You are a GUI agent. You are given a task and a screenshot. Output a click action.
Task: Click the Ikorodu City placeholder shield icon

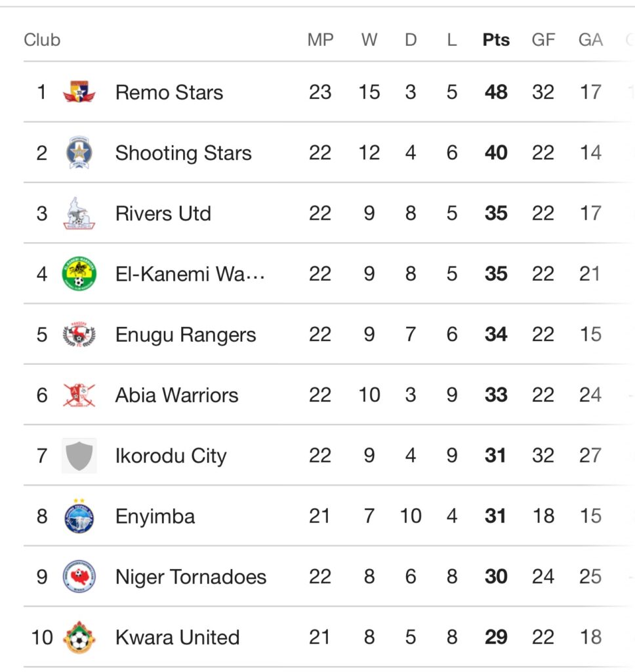click(x=79, y=455)
